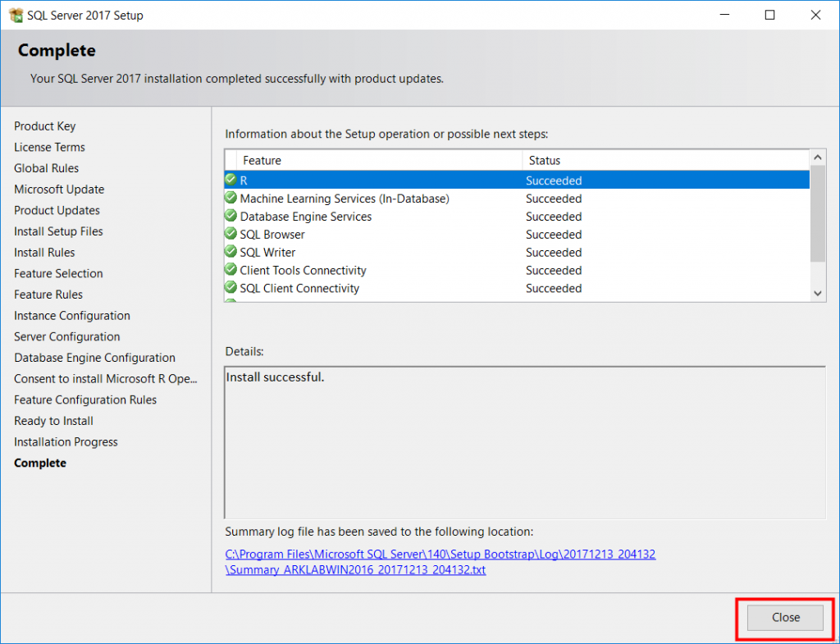
Task: Select Machine Learning Services (In-Database) row
Action: point(517,199)
